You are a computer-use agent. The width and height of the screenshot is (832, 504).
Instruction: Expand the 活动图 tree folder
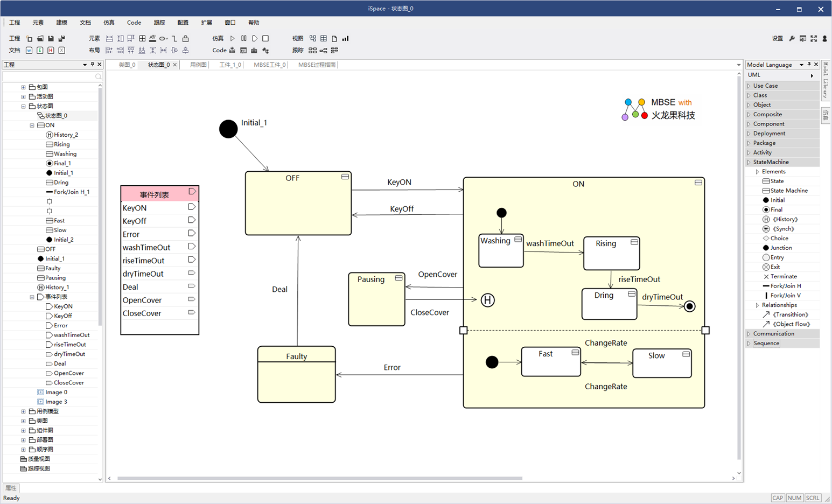23,97
